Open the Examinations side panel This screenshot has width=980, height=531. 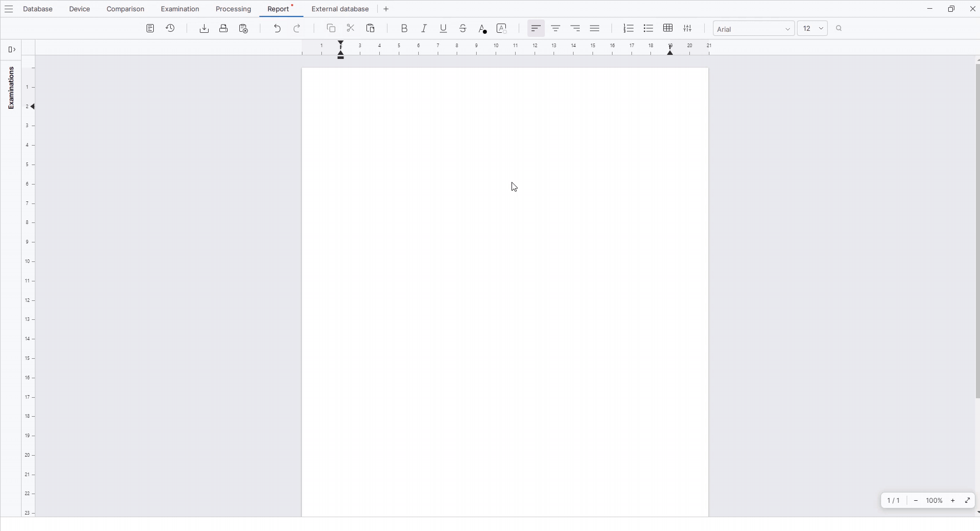(x=11, y=88)
